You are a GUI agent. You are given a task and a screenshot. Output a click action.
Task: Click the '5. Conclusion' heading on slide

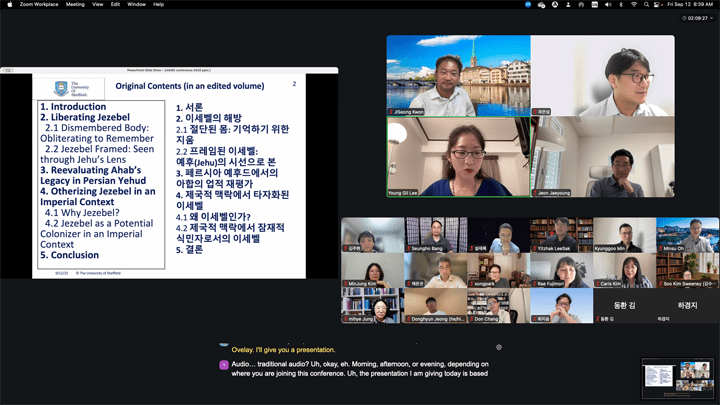pyautogui.click(x=70, y=255)
